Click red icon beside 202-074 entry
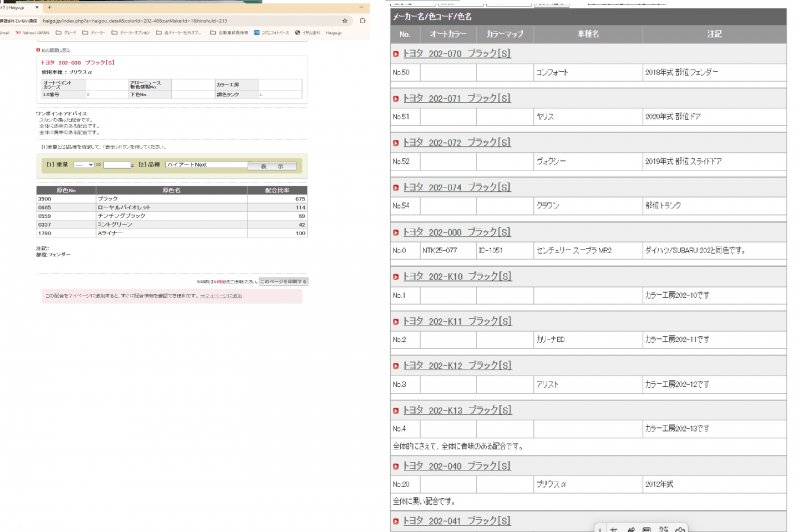Screen dimensions: 800x532 point(395,188)
